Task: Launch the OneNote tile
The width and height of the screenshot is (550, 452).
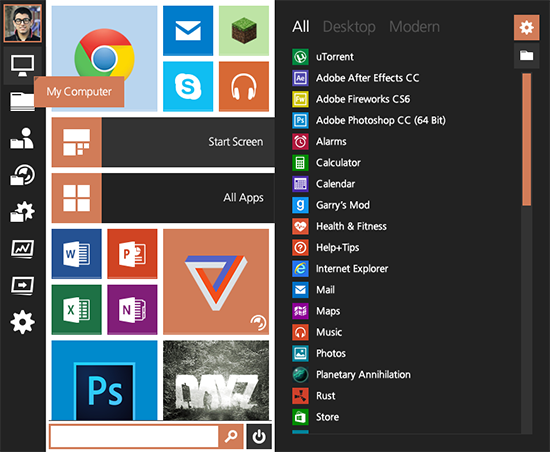Action: click(x=132, y=309)
